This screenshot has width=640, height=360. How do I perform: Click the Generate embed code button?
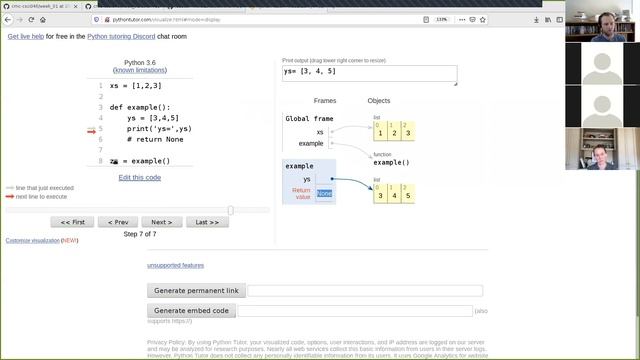(191, 311)
